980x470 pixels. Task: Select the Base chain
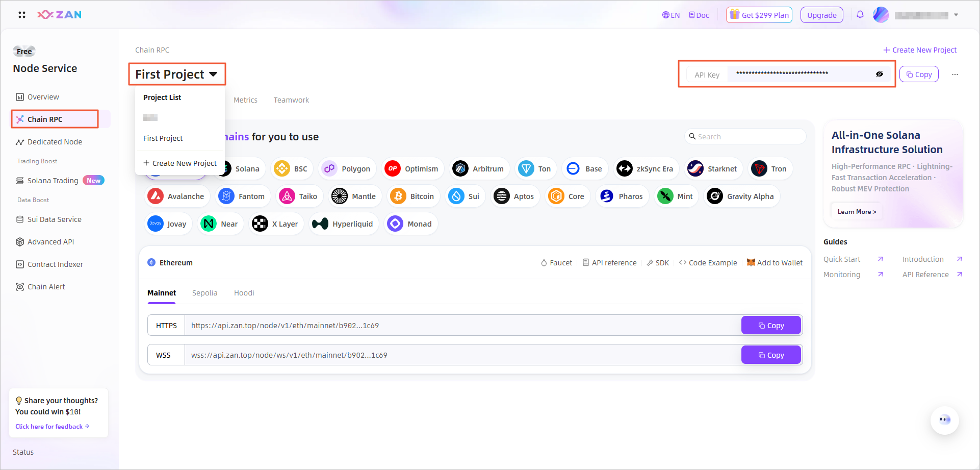(x=585, y=169)
